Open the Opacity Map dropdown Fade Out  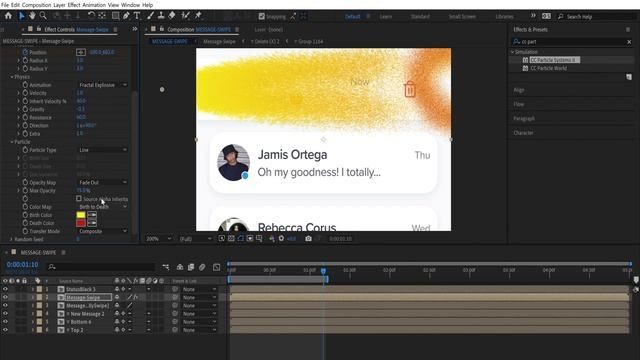[102, 182]
